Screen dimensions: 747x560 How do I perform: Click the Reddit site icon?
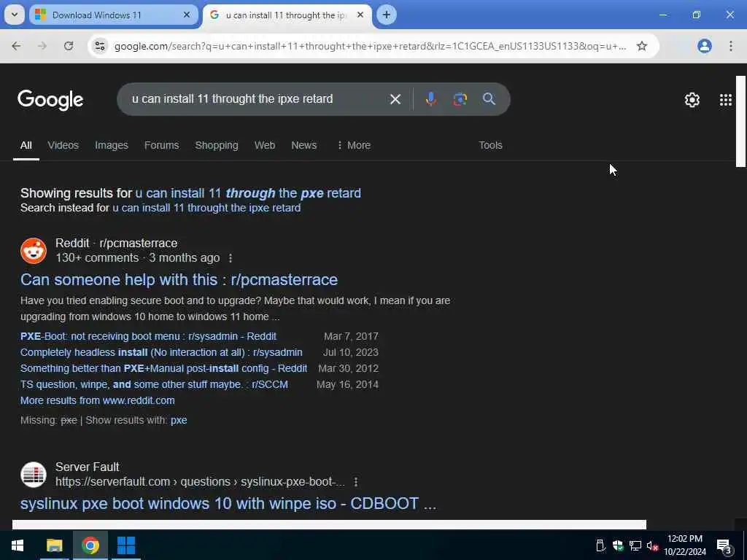(x=34, y=251)
